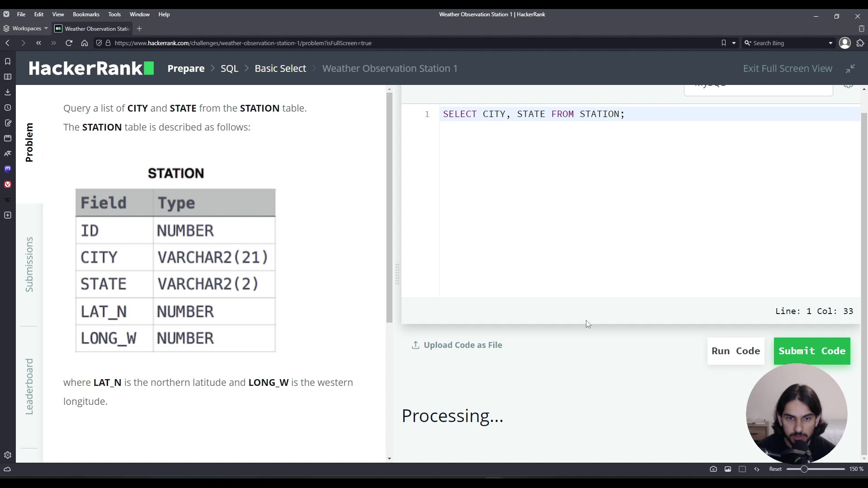This screenshot has width=868, height=488.
Task: Open the Reading List panel
Action: point(7,77)
